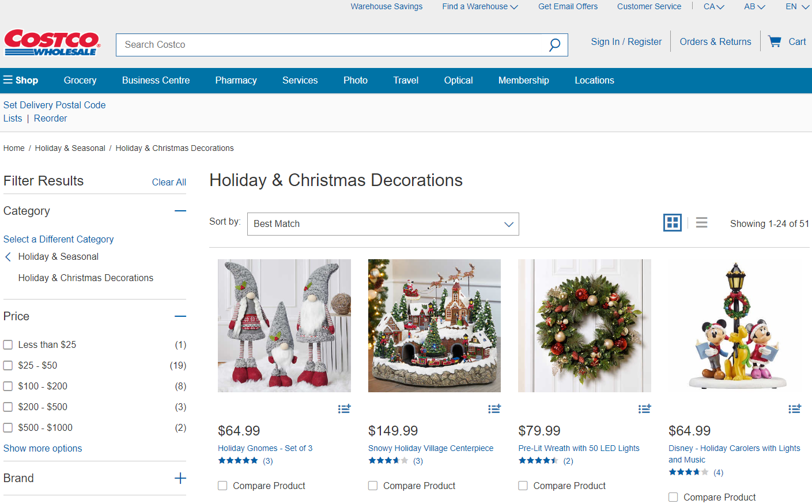This screenshot has width=812, height=504.
Task: Open the Grocery menu
Action: click(x=80, y=81)
